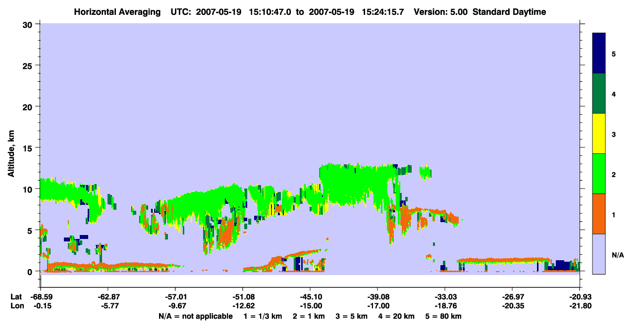This screenshot has width=644, height=330.
Task: Click longitude value -17.00
Action: tap(377, 306)
